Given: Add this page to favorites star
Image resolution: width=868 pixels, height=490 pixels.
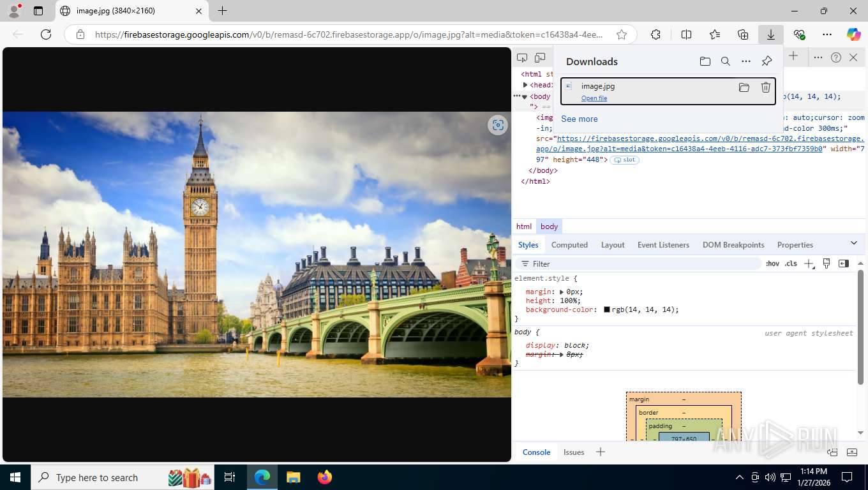Looking at the screenshot, I should 621,34.
